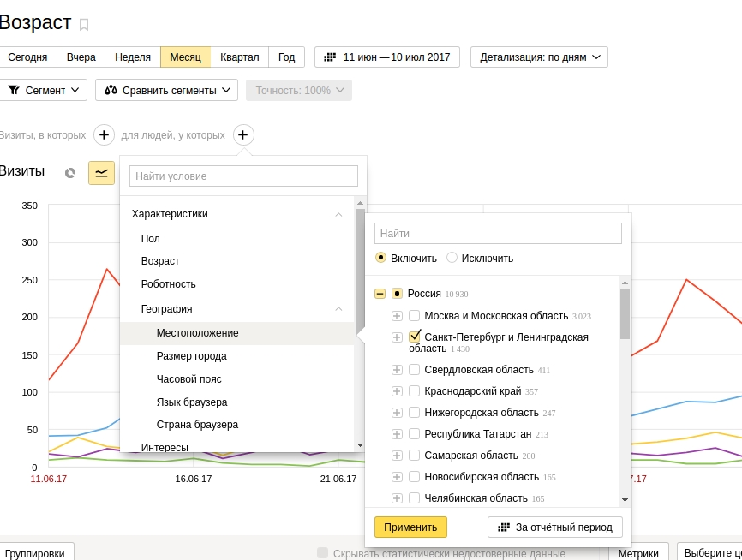Open the Точность: 100% dropdown

299,90
